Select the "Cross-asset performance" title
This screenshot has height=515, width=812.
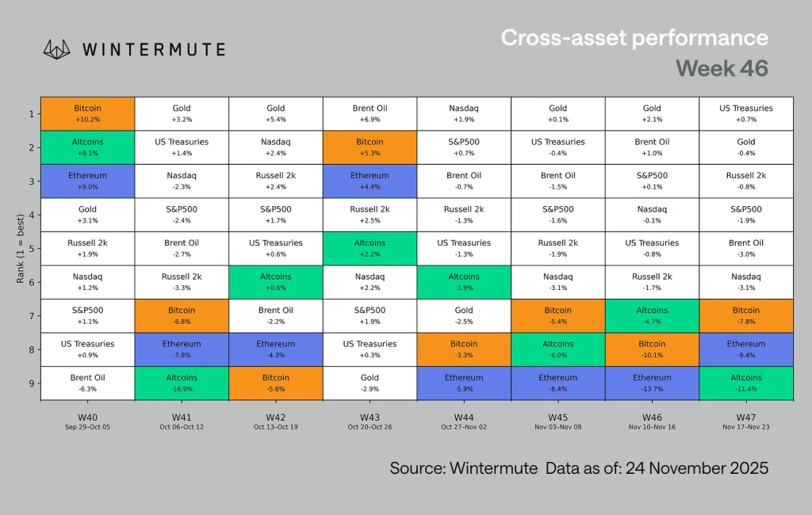(x=634, y=38)
